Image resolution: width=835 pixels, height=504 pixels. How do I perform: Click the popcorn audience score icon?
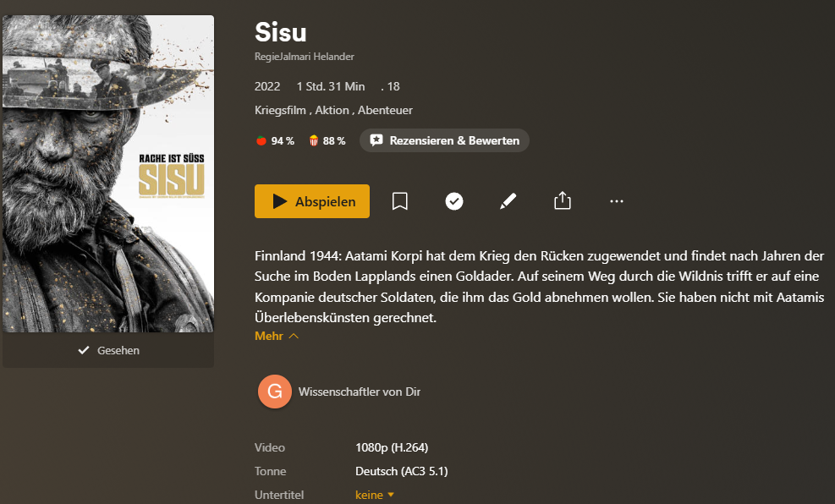[x=314, y=140]
